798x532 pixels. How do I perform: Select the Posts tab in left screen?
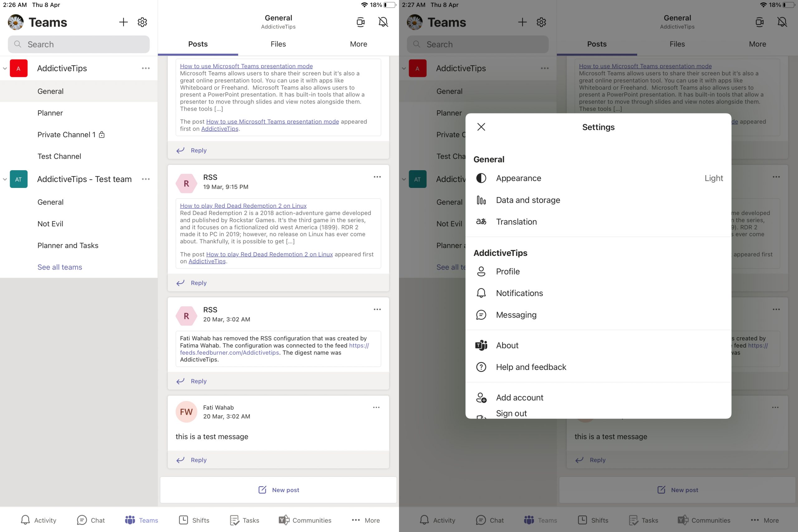tap(198, 44)
